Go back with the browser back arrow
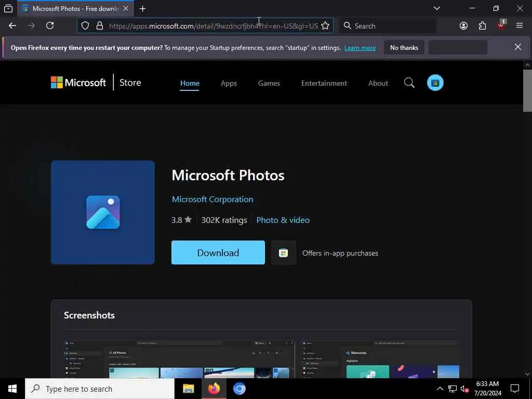Image resolution: width=532 pixels, height=399 pixels. pyautogui.click(x=12, y=26)
